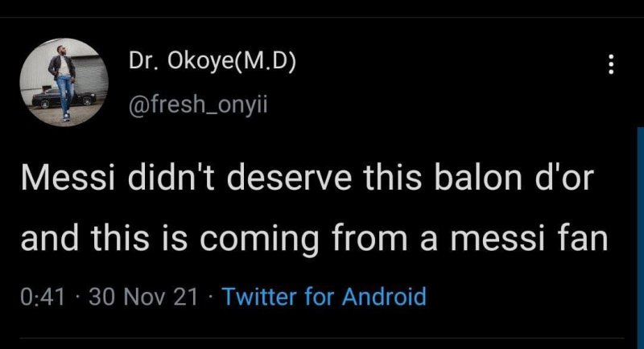Click the word "Android" in the source label
This screenshot has width=644, height=349.
pyautogui.click(x=385, y=298)
